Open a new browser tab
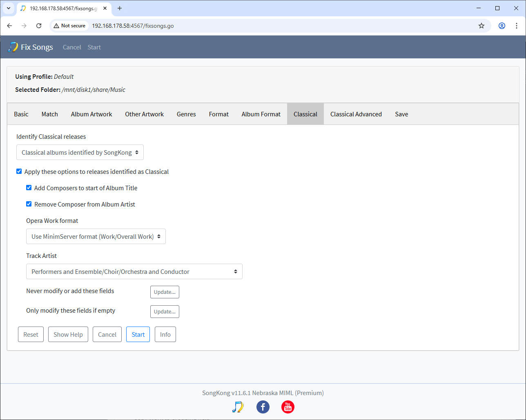The image size is (526, 420). pos(120,8)
